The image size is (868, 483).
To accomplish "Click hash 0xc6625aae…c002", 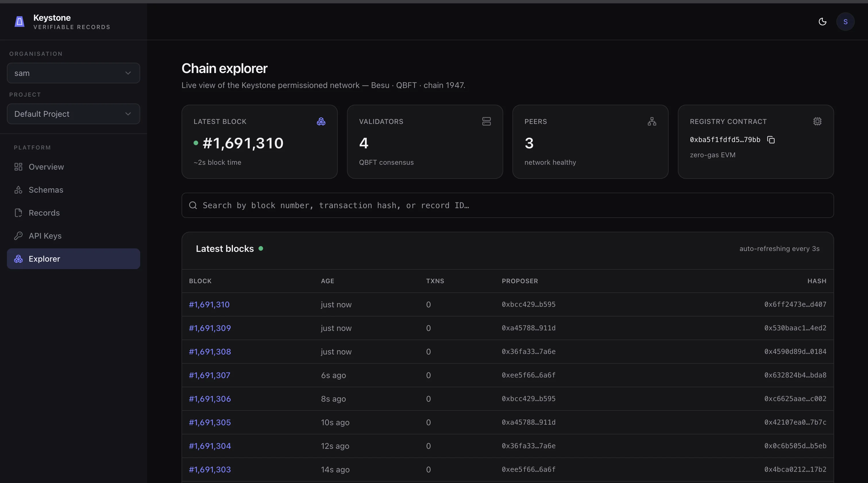I will coord(795,399).
